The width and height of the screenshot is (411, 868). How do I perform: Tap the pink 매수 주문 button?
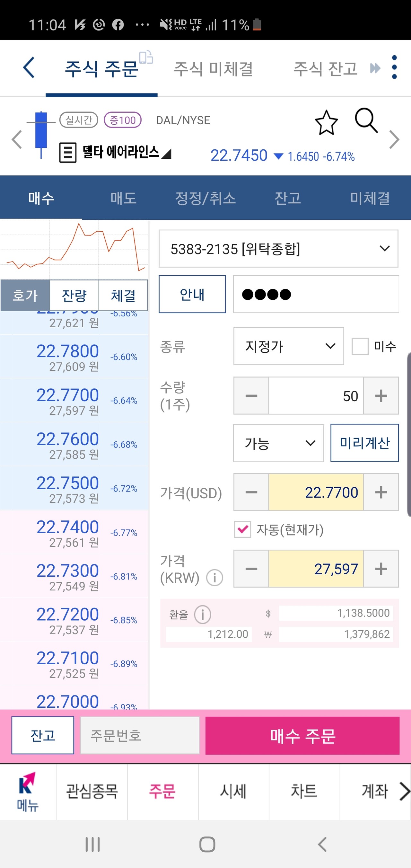point(302,736)
